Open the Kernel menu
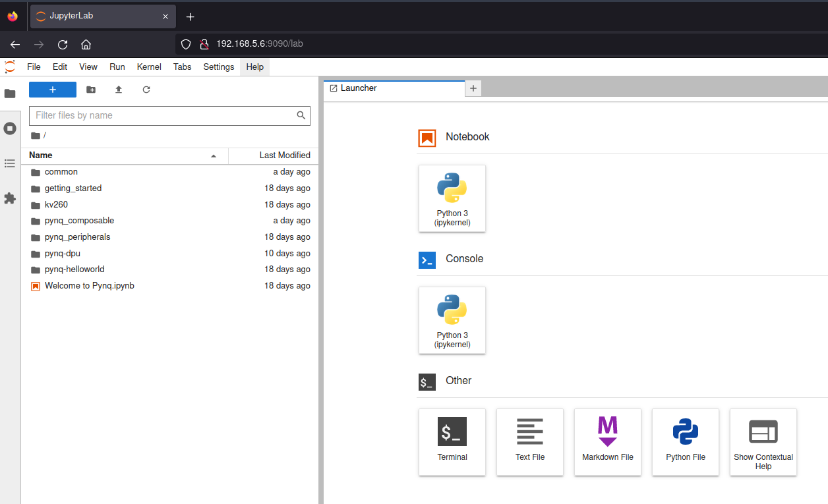 (149, 67)
